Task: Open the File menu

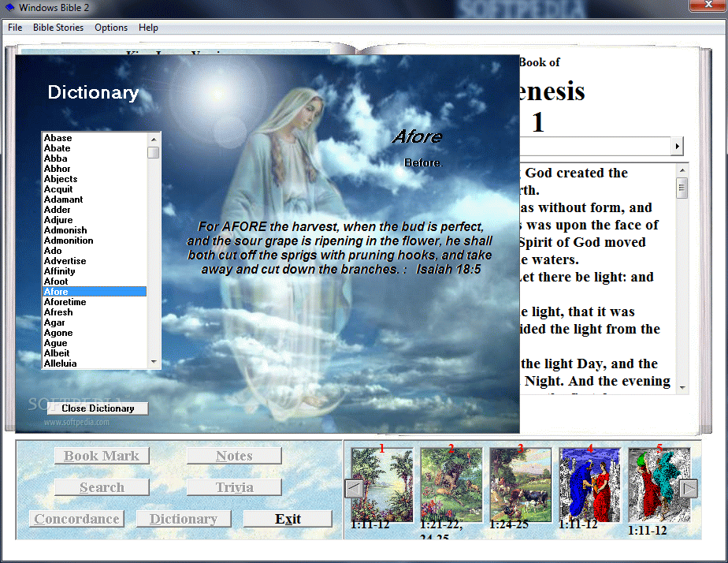Action: (15, 28)
